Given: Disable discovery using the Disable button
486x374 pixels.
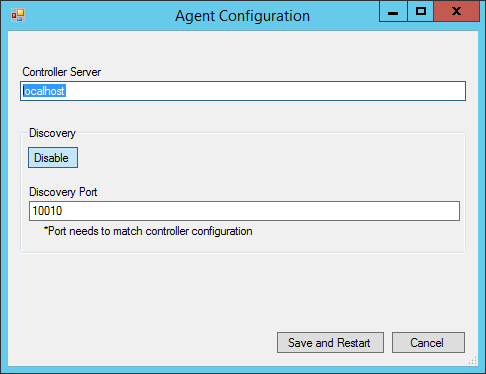Looking at the screenshot, I should click(53, 158).
